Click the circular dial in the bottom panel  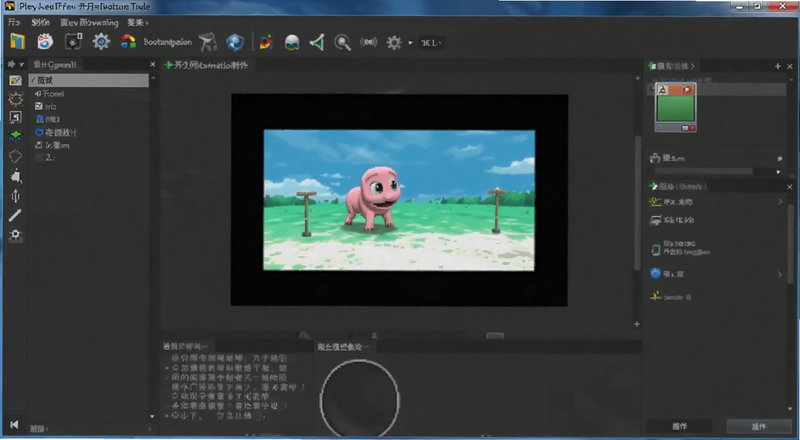[x=359, y=399]
